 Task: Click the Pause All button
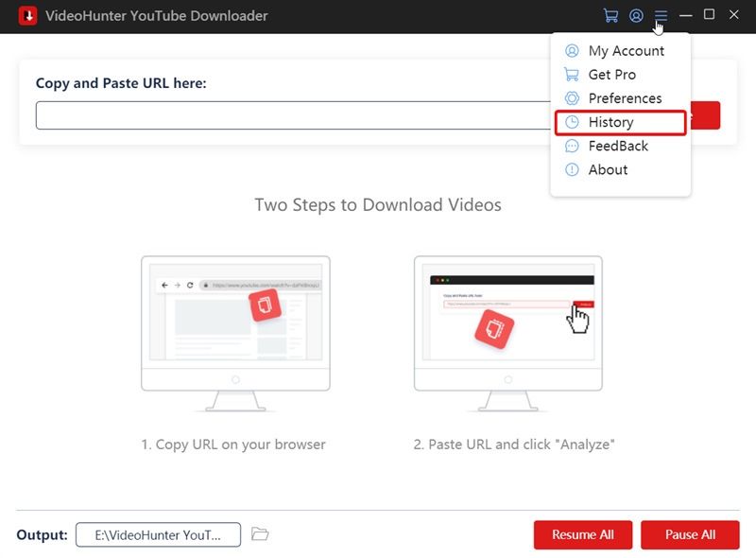point(690,534)
